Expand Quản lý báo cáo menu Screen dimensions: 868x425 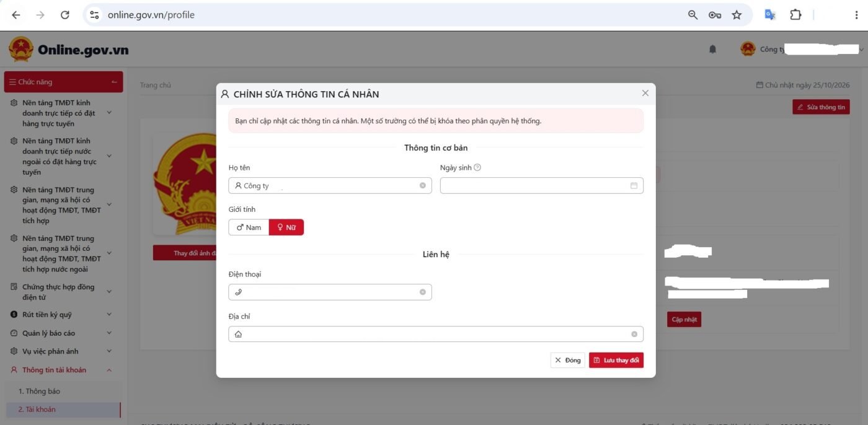click(62, 333)
